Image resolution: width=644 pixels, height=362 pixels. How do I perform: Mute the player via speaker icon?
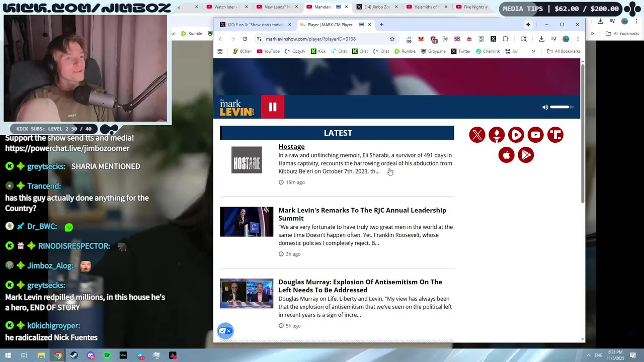(x=545, y=107)
